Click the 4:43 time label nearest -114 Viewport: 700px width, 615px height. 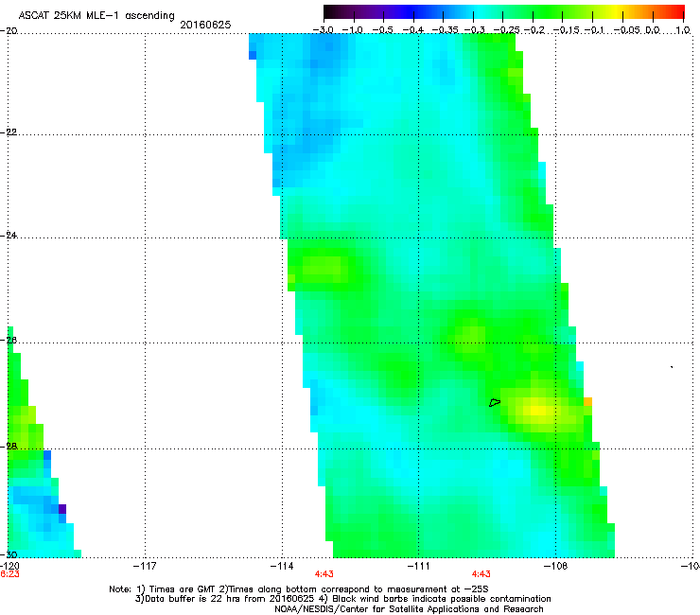(x=324, y=574)
